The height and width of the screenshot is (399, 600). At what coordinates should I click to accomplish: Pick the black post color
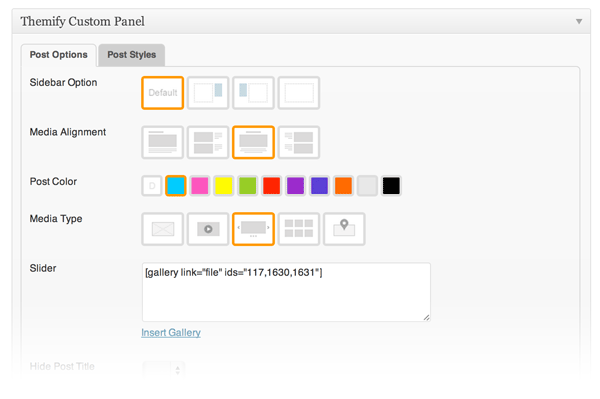[x=391, y=186]
